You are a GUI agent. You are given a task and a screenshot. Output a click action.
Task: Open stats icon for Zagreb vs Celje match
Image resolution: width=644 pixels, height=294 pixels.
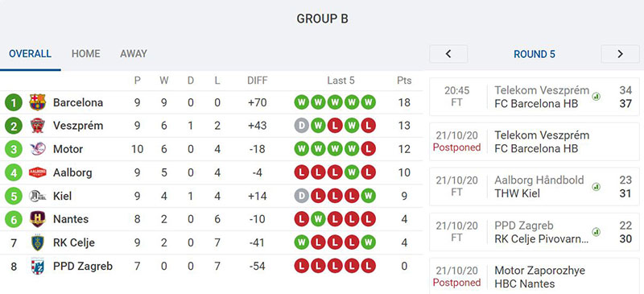tap(596, 232)
